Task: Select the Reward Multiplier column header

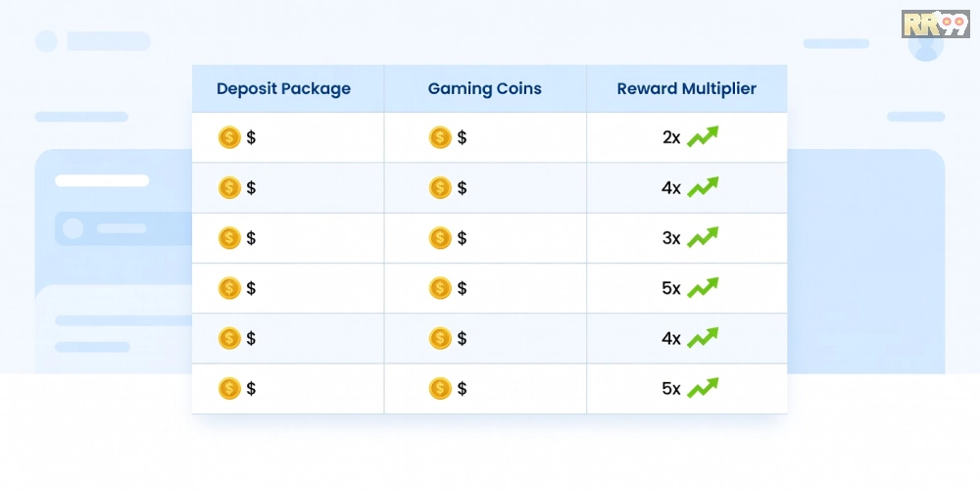Action: [687, 89]
